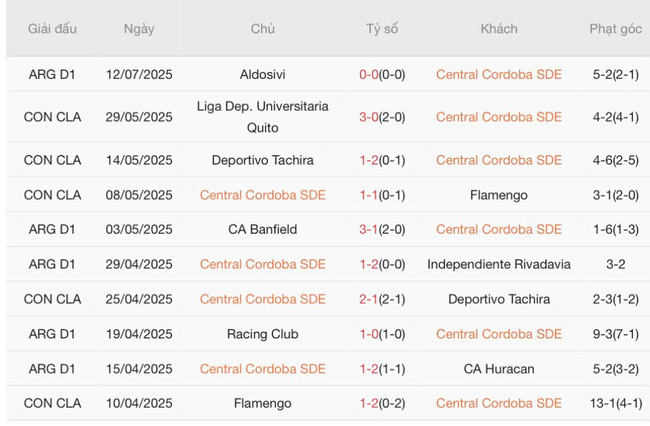Select the 12/07/2025 date cell
This screenshot has height=426, width=650.
coord(139,74)
